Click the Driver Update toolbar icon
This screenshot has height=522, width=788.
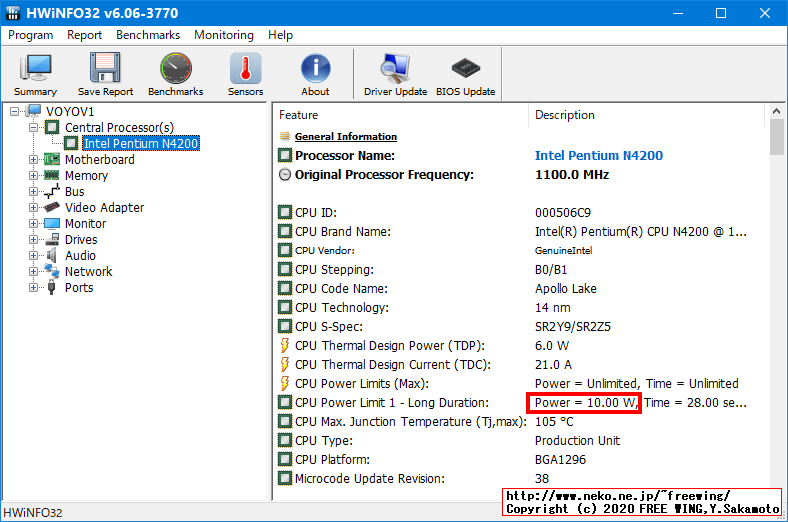[395, 74]
